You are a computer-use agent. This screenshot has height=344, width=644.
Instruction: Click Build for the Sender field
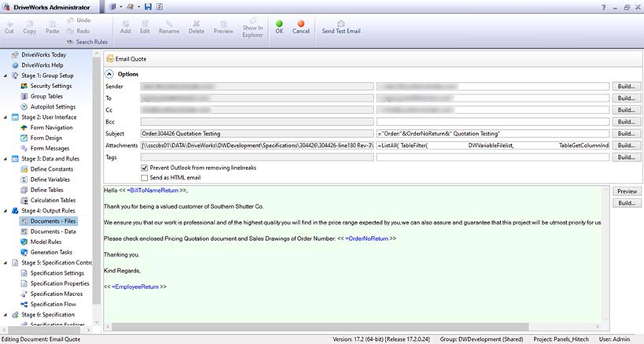tap(627, 87)
